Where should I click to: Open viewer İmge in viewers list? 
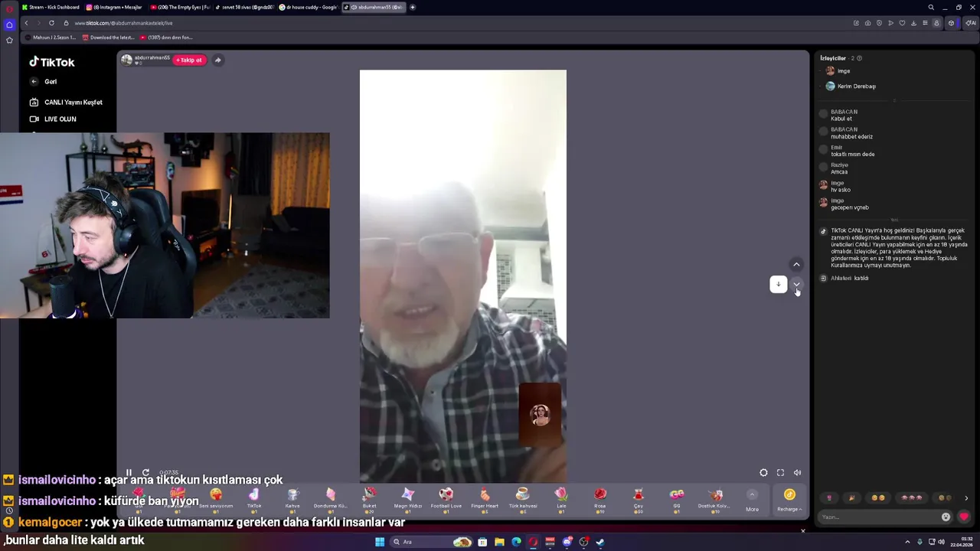[838, 71]
